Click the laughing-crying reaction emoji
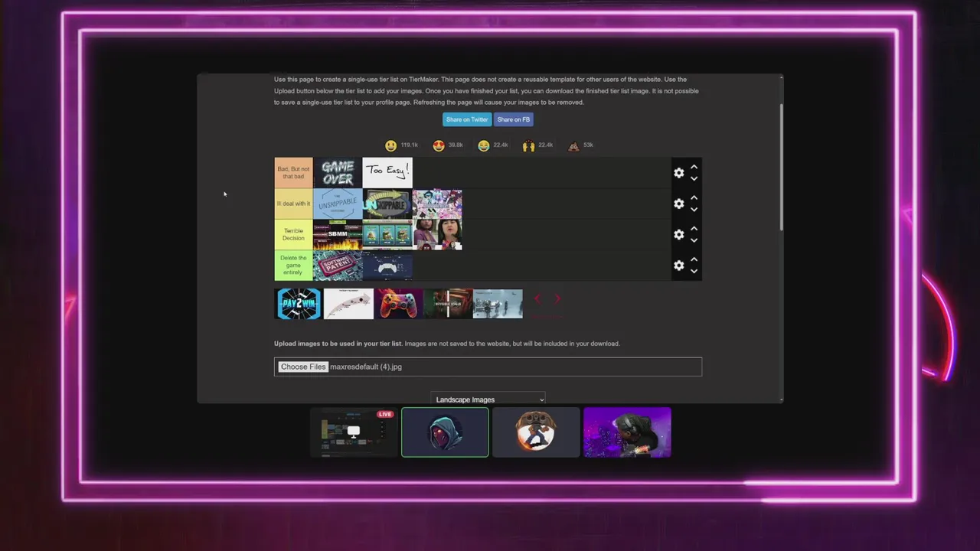The height and width of the screenshot is (551, 980). 483,145
